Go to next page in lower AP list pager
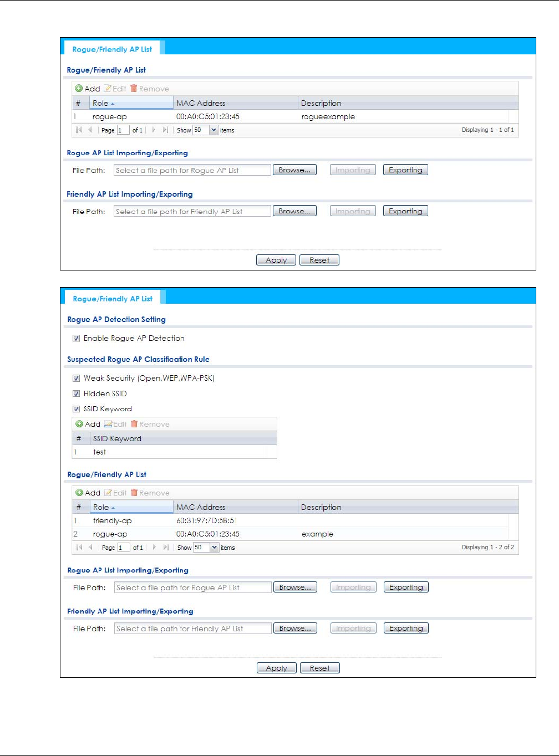Screen dimensions: 559x756 point(154,547)
